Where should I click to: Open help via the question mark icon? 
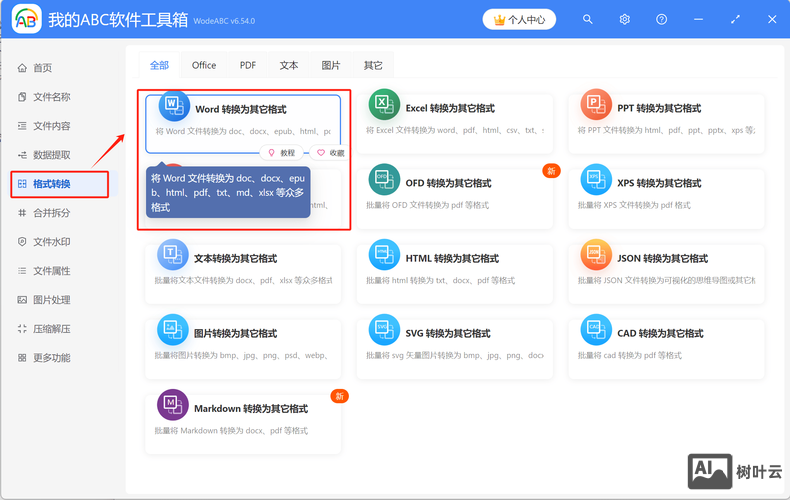pyautogui.click(x=662, y=19)
